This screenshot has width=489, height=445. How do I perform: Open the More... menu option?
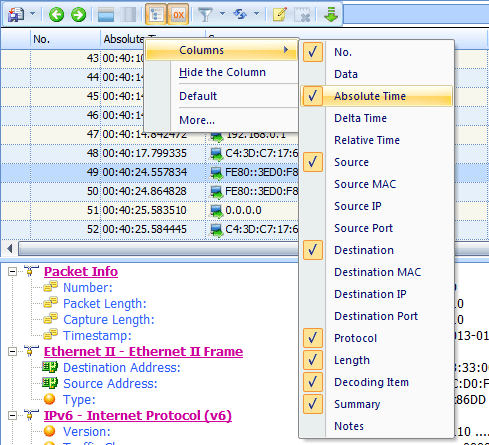197,120
